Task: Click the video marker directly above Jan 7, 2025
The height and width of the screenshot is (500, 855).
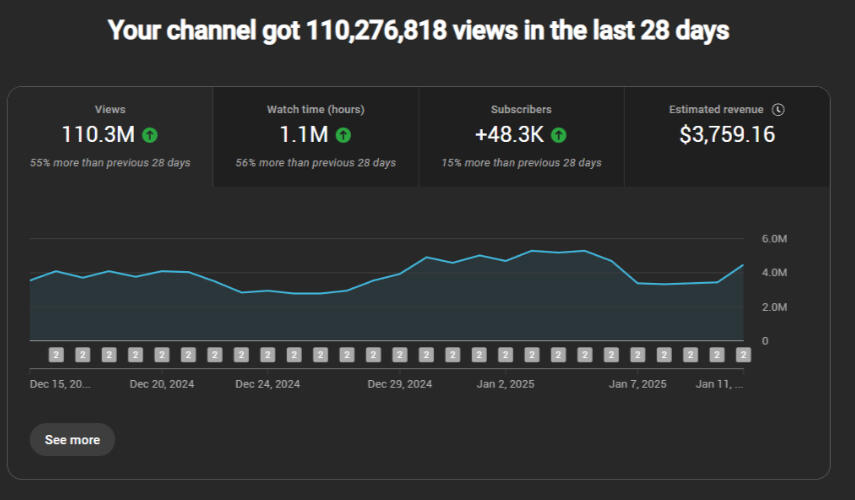Action: tap(638, 355)
